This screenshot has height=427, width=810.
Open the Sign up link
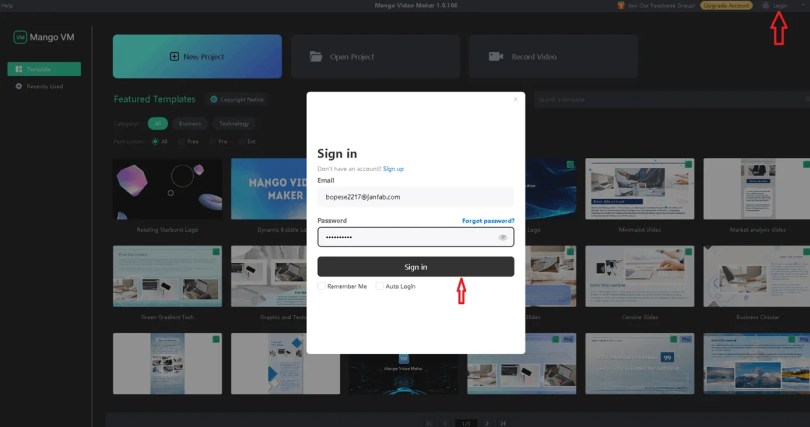pos(393,169)
